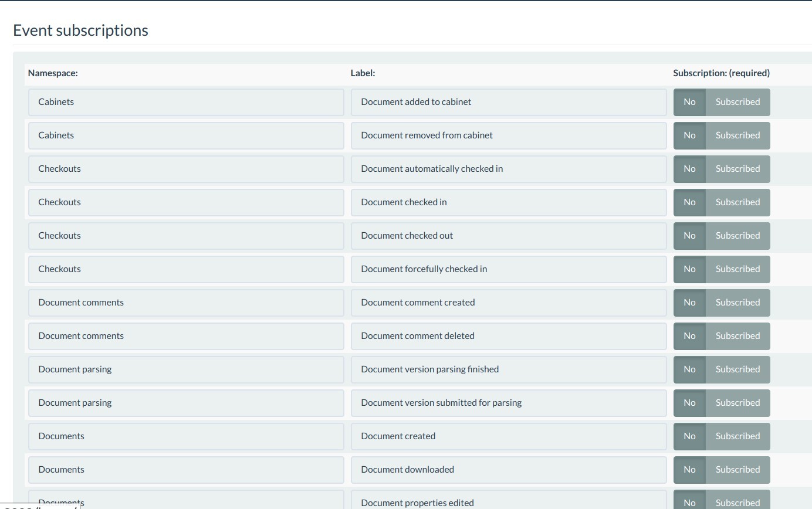Click the Document automatically checked in field

tap(509, 169)
